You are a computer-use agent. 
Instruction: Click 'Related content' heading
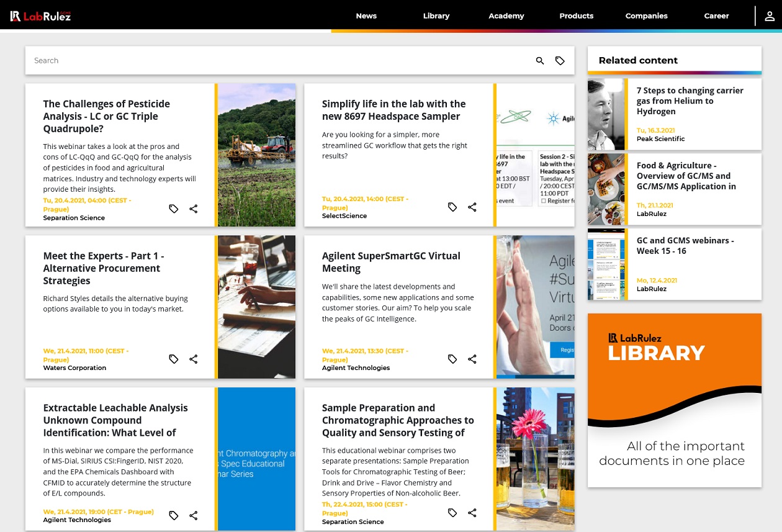click(638, 60)
